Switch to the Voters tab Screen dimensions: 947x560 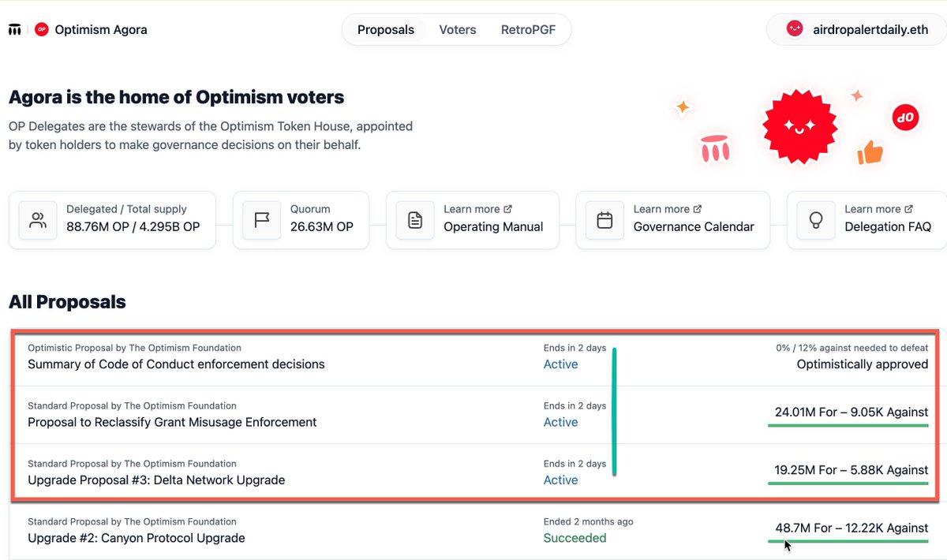click(458, 30)
